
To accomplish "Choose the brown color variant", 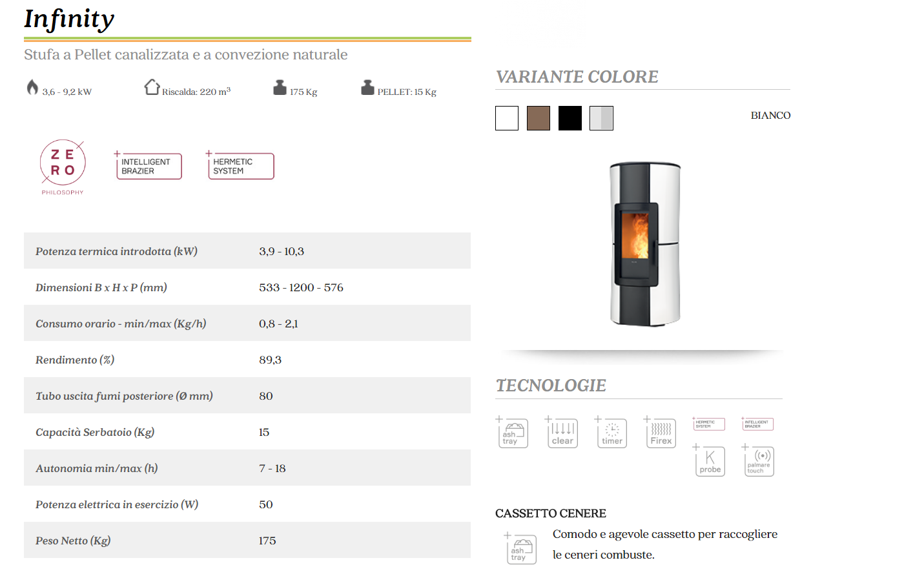I will click(539, 118).
